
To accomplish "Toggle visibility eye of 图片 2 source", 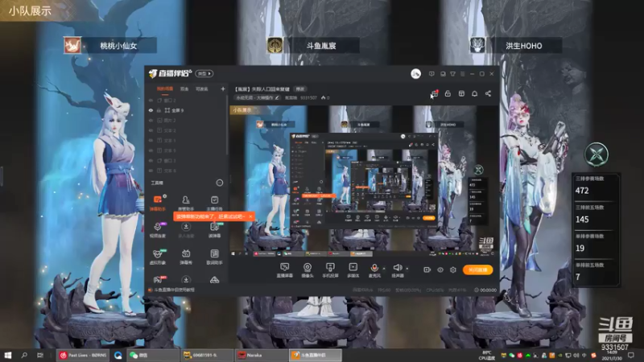I will point(151,120).
